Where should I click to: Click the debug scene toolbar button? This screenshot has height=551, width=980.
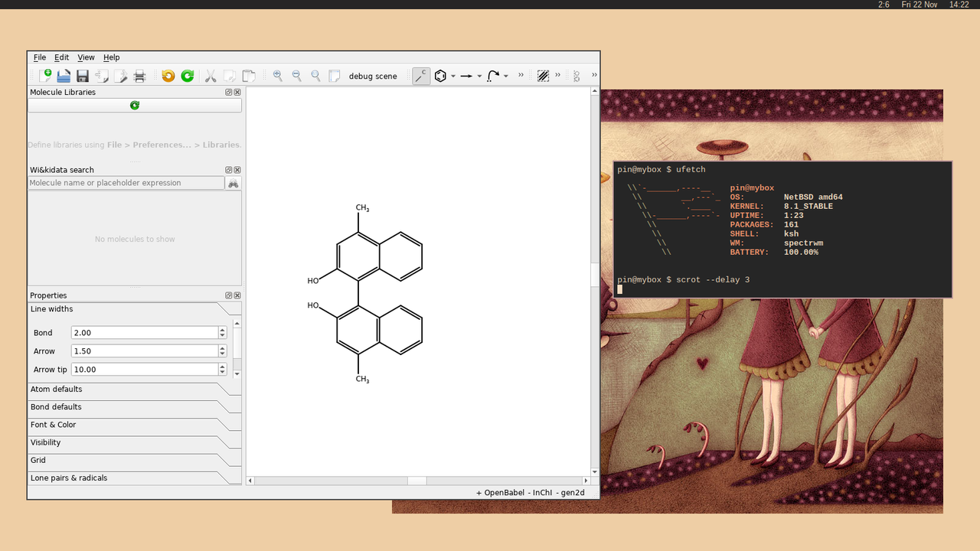(373, 76)
